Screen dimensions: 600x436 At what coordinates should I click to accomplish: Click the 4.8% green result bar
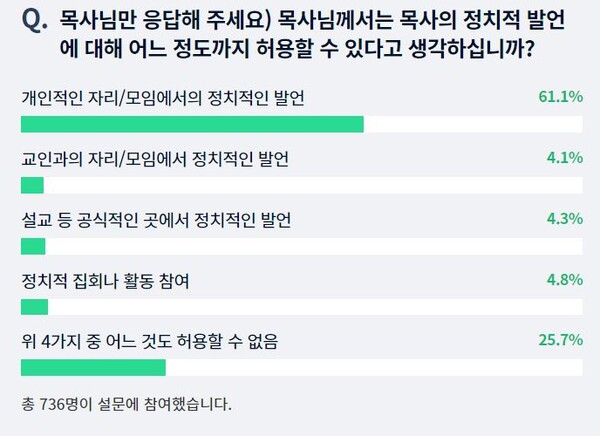tap(34, 307)
